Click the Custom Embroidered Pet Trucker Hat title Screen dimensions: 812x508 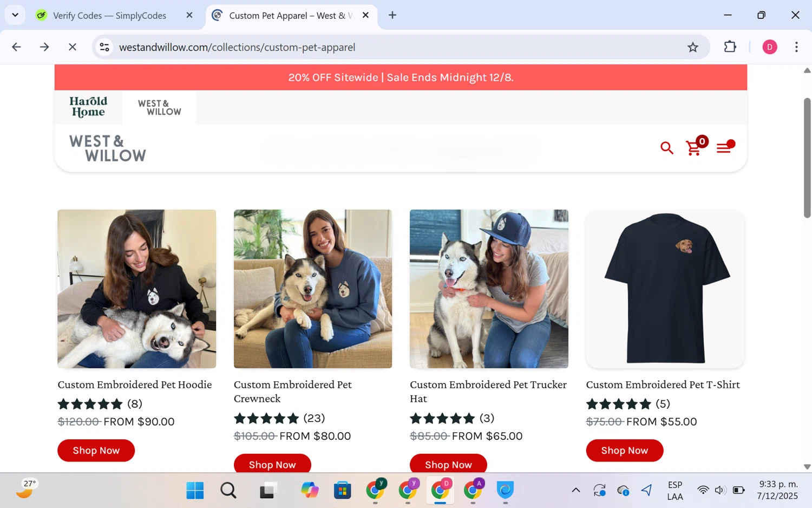tap(488, 392)
